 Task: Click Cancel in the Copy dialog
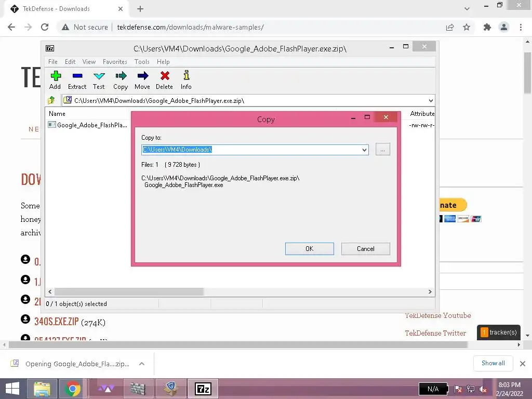coord(365,249)
